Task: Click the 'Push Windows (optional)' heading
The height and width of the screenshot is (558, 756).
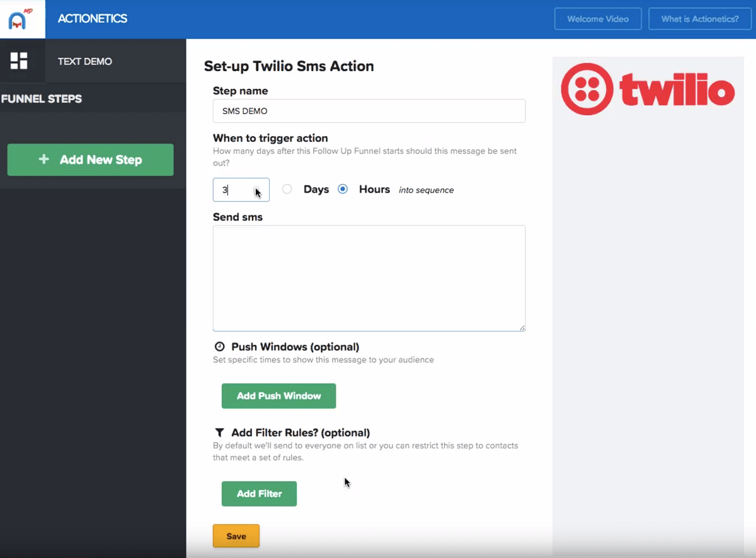Action: (295, 346)
